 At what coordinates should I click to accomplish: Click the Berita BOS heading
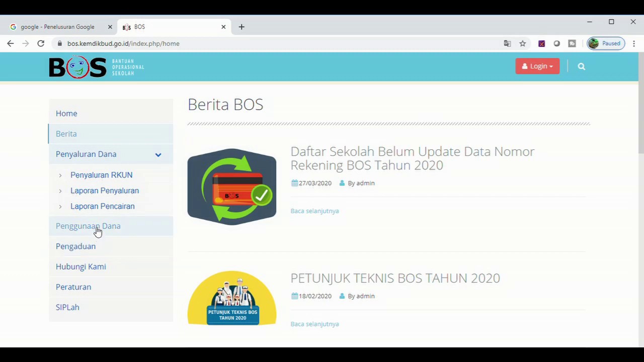225,105
